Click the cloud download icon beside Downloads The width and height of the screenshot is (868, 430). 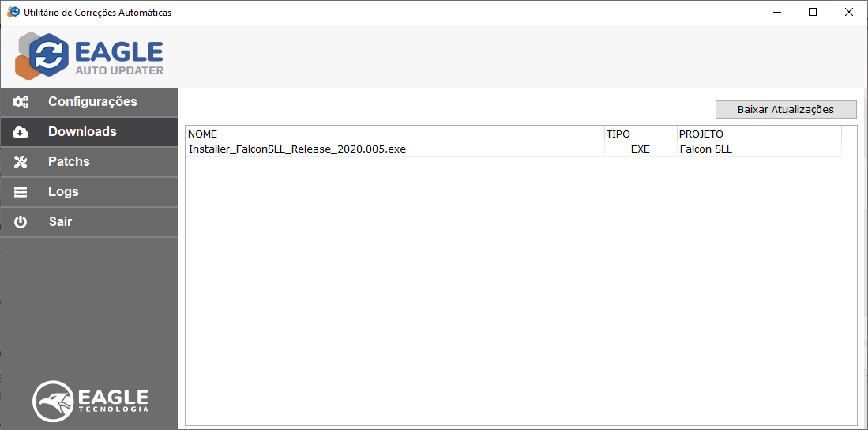(21, 132)
